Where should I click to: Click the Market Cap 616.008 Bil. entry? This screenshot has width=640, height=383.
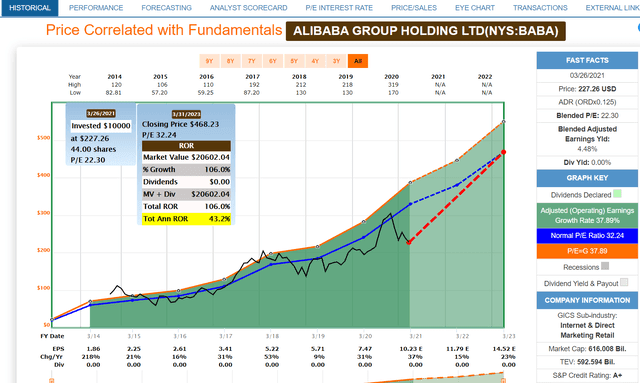coord(587,349)
